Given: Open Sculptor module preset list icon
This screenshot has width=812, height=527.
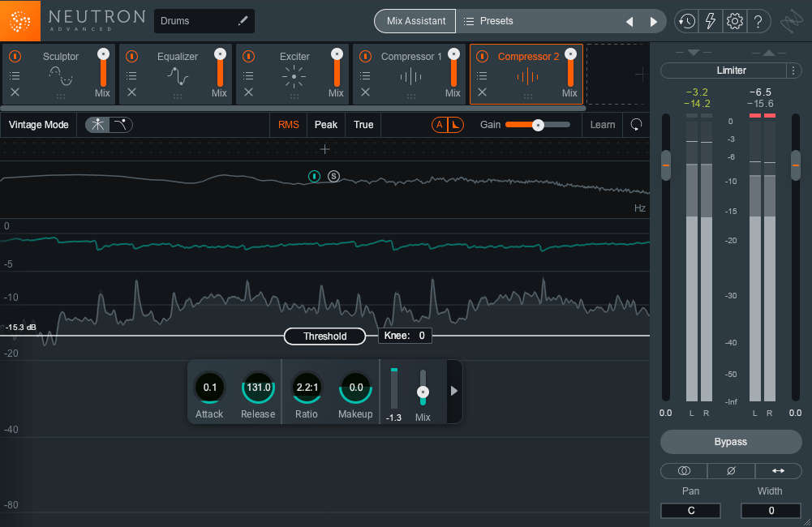Looking at the screenshot, I should point(15,76).
